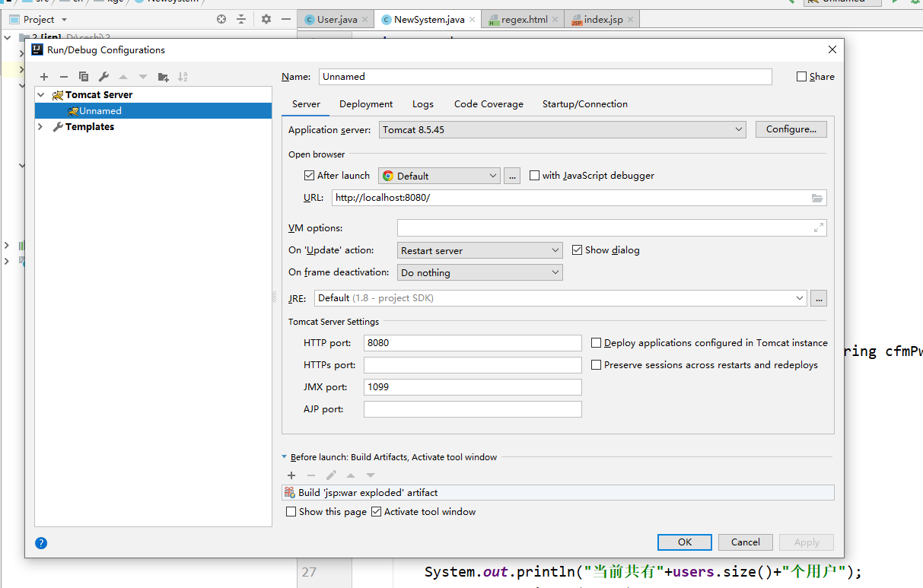
Task: Switch to Logs tab
Action: (x=423, y=104)
